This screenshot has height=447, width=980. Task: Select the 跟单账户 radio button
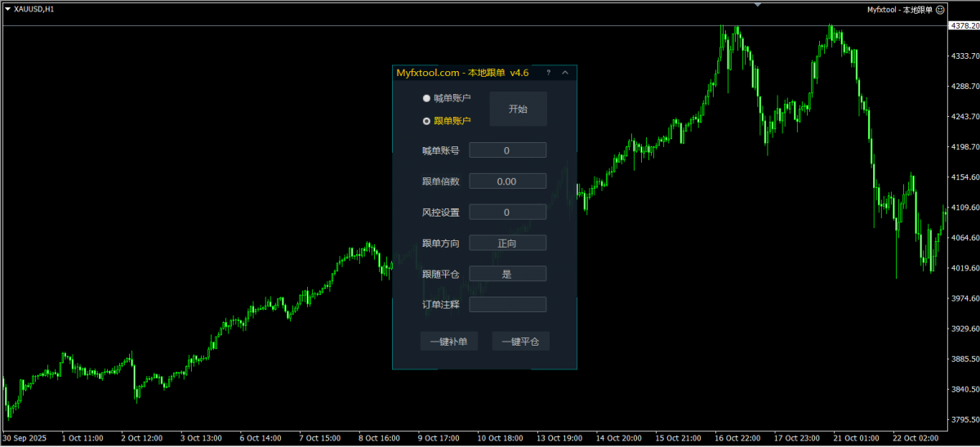click(426, 121)
